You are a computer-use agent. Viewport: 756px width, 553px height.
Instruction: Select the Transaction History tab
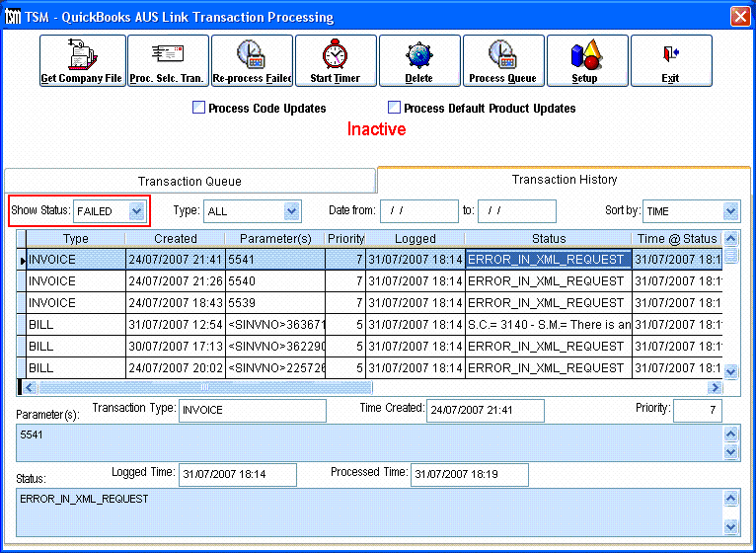tap(564, 180)
